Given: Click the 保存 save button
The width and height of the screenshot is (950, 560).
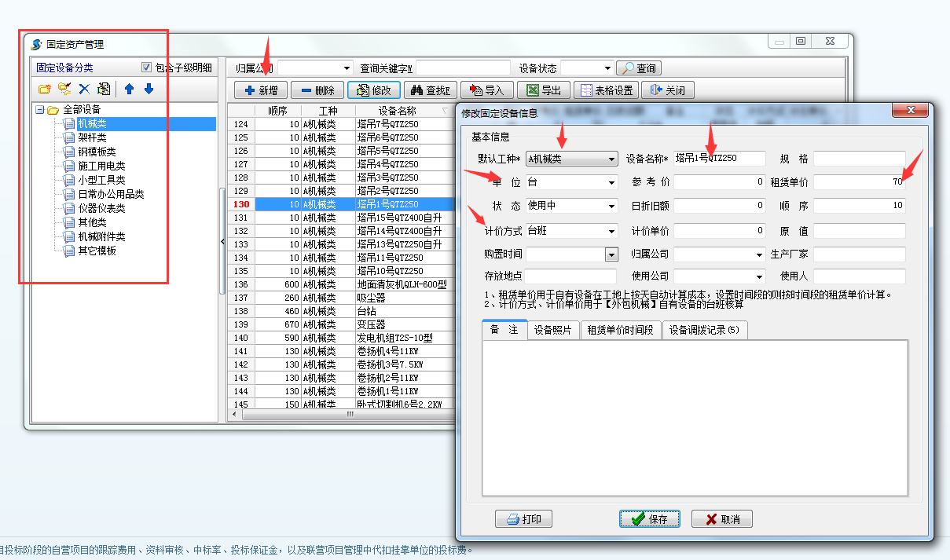Looking at the screenshot, I should [649, 519].
